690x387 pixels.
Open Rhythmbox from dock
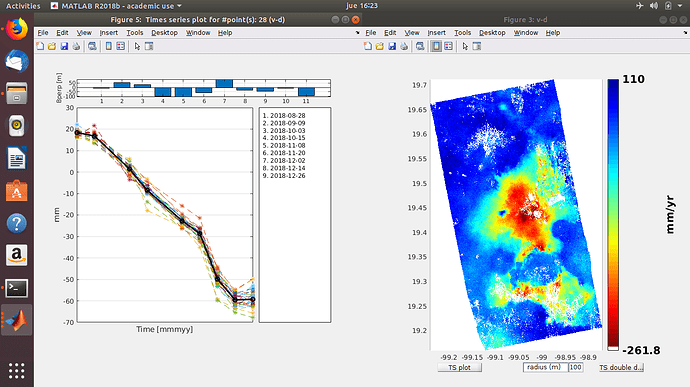tap(17, 126)
